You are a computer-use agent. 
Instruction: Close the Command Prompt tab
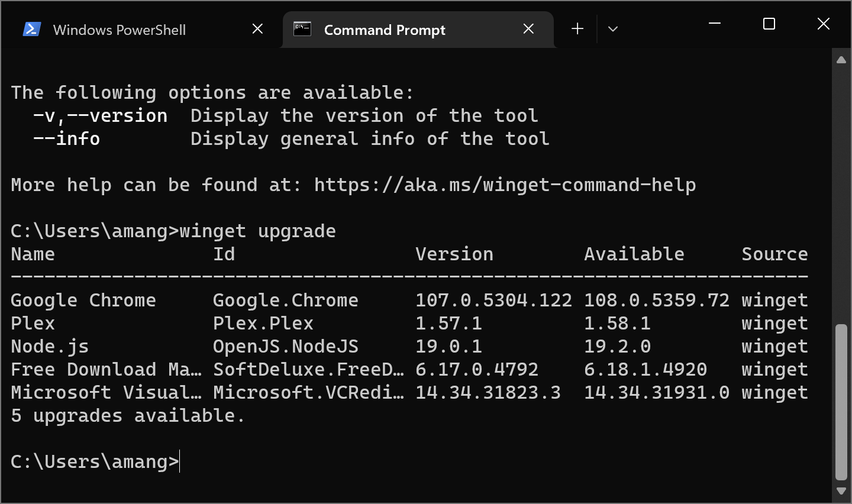pyautogui.click(x=528, y=29)
